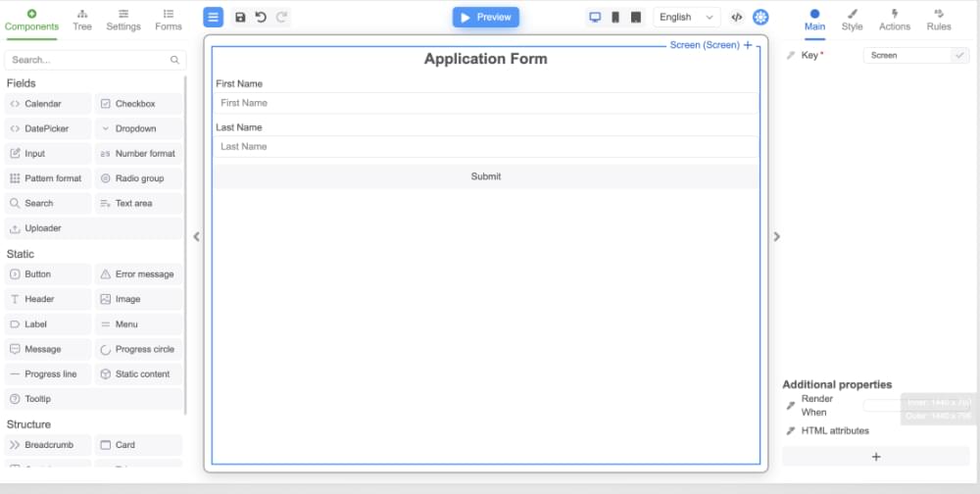Open the English language dropdown

(x=686, y=17)
